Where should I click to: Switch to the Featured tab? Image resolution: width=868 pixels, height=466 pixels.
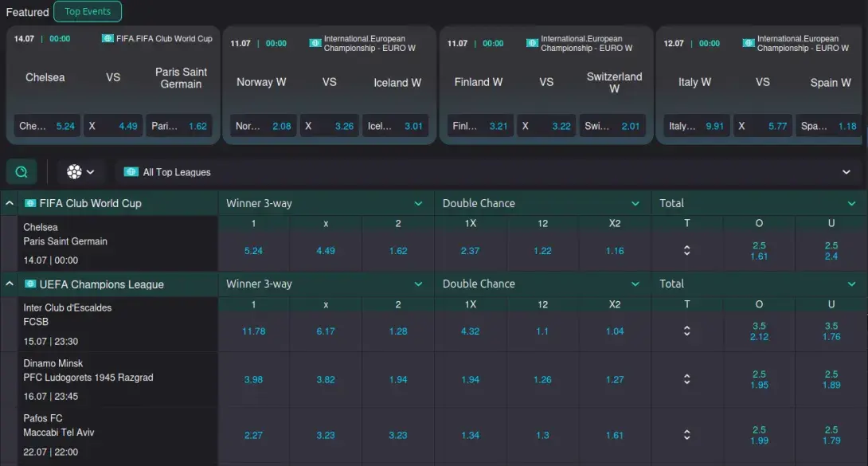pyautogui.click(x=27, y=12)
